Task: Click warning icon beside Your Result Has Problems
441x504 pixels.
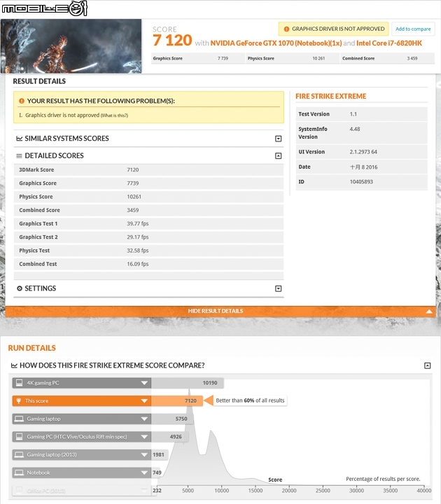Action: coord(22,101)
